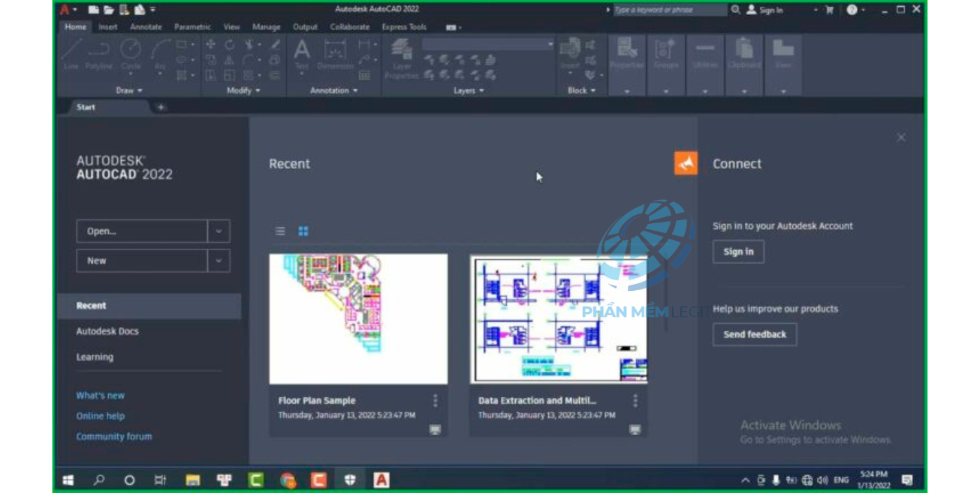Click the New file icon in Quick Access toolbar
This screenshot has height=493, width=980.
(93, 10)
